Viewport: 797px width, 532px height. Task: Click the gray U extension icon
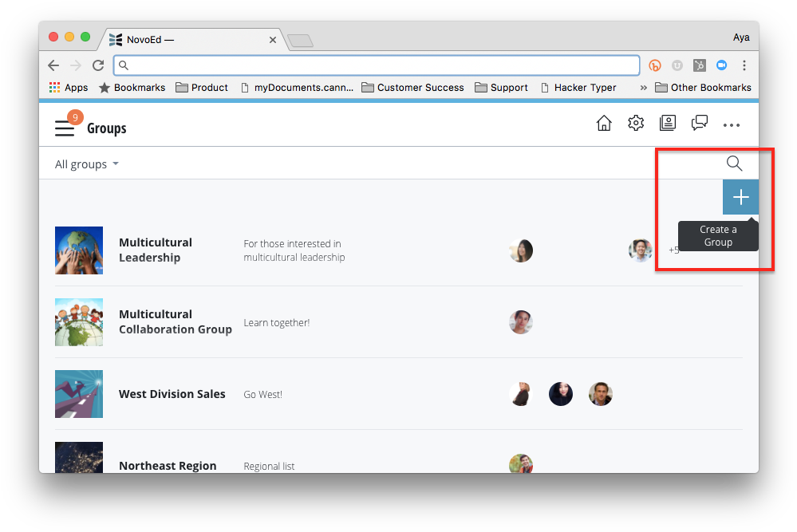[x=677, y=65]
